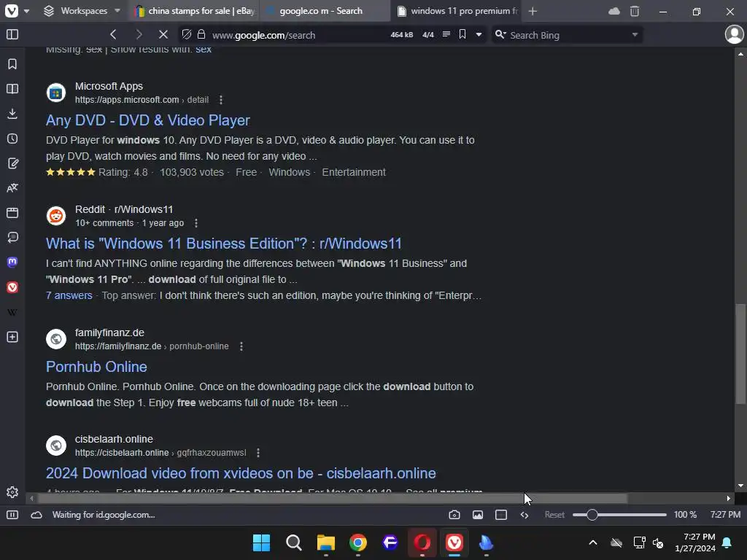Open the Wikipedia web panel
This screenshot has width=747, height=560.
tap(12, 312)
